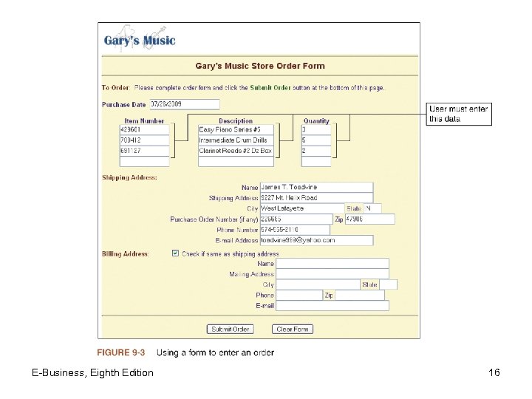Select item number field 700412
This screenshot has height=399, width=532.
[145, 140]
